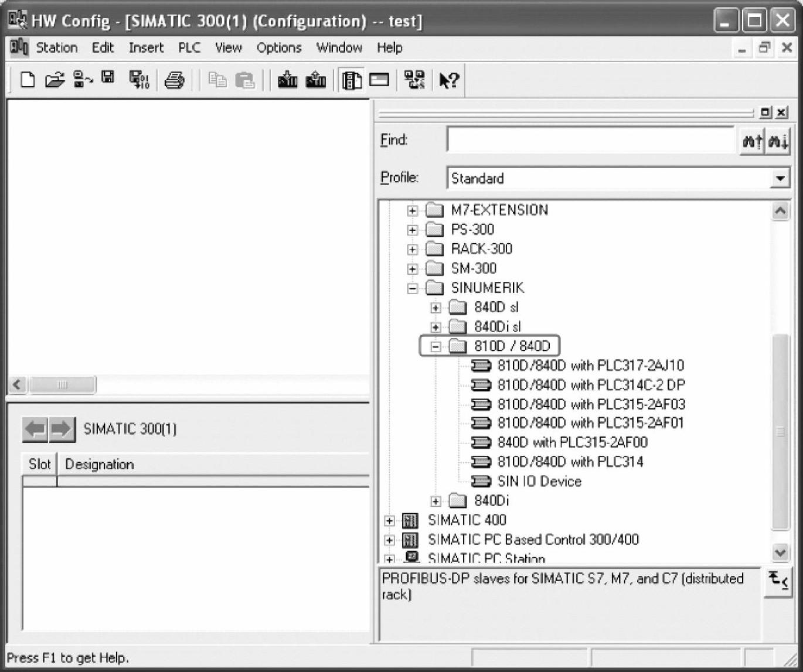
Task: Expand the RACK-300 folder
Action: tap(413, 250)
